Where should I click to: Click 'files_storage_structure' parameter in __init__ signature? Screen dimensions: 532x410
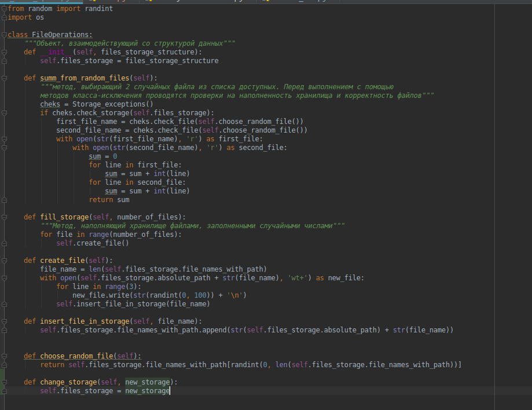[x=148, y=52]
